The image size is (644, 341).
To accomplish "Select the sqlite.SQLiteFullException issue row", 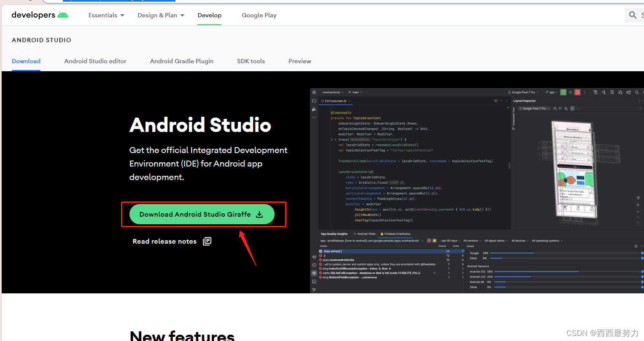I will (391, 273).
